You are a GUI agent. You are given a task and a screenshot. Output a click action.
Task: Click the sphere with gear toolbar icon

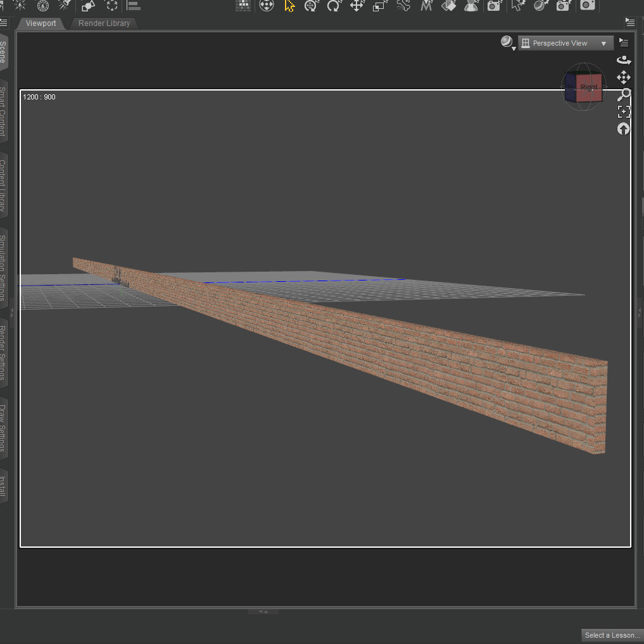click(x=541, y=5)
